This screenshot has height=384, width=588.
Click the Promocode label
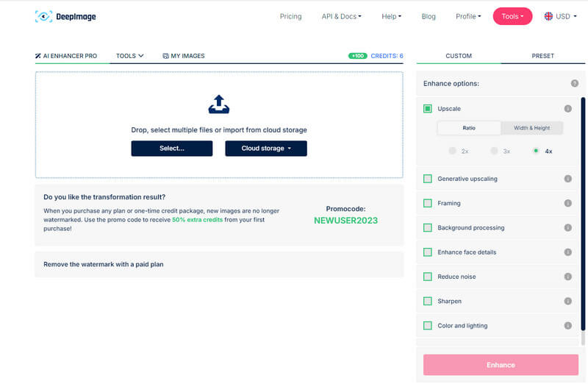345,209
